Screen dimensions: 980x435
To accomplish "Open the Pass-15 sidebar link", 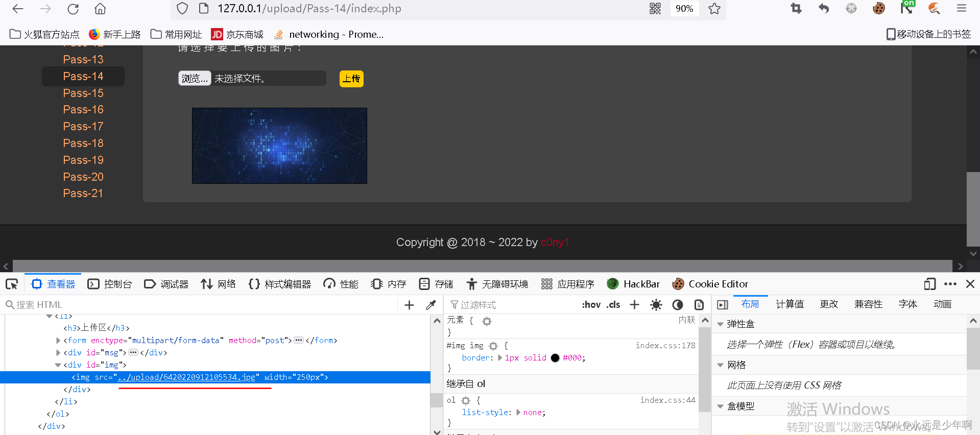I will pos(83,93).
